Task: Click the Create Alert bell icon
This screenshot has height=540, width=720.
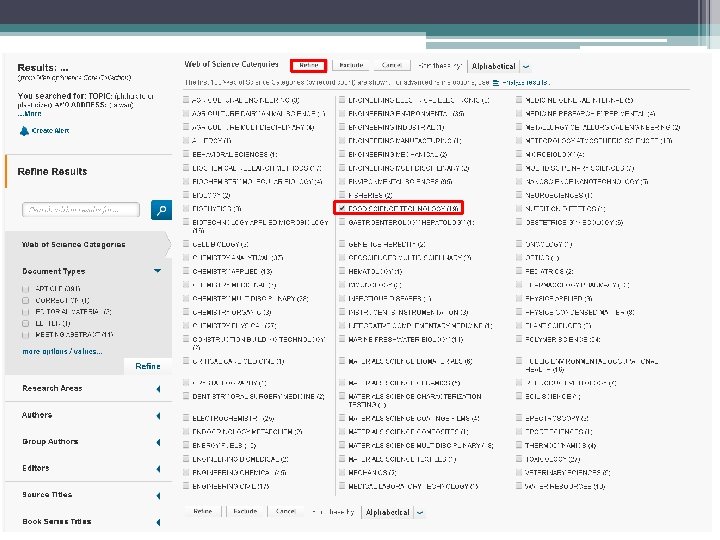Action: tap(24, 131)
